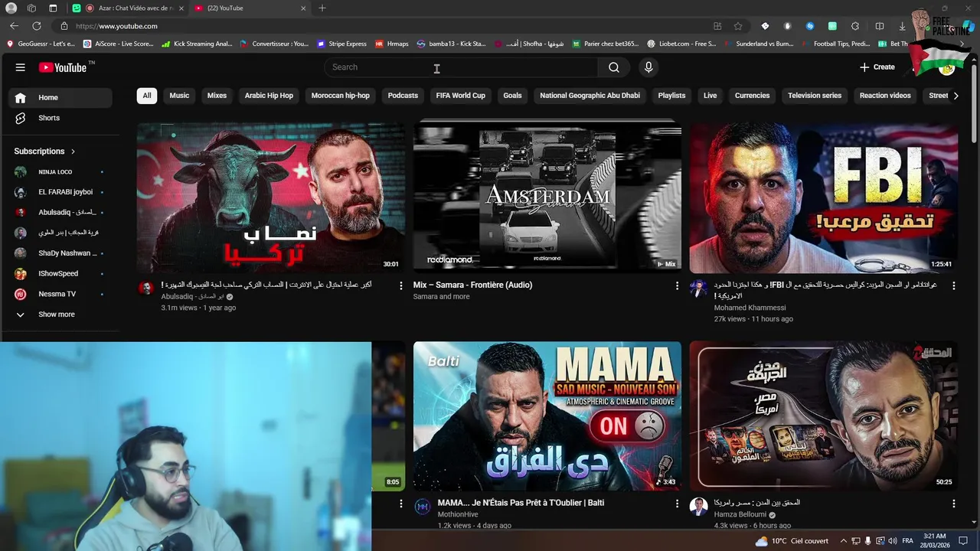Play the Amsterdam Samara mix thumbnail
980x551 pixels.
547,196
